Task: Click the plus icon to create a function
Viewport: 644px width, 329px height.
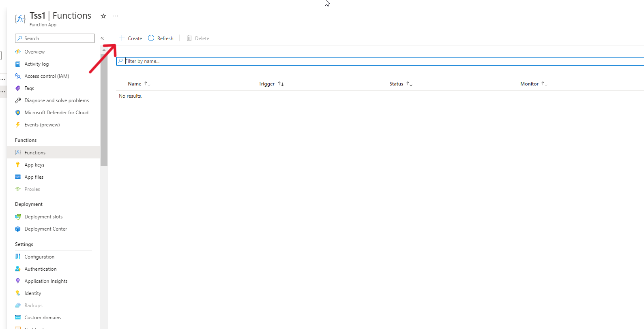Action: pos(122,38)
